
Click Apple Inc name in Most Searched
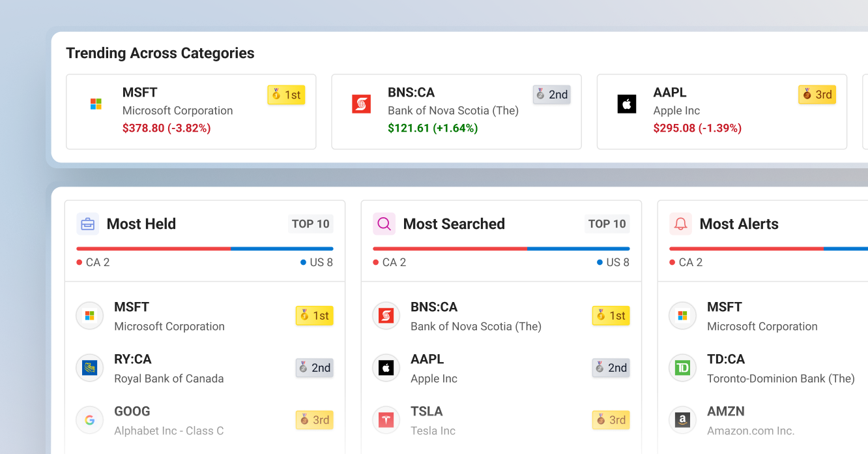[434, 379]
